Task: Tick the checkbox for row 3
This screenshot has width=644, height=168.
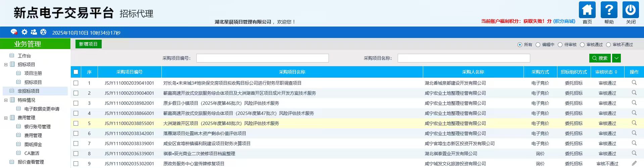Action: coord(76,103)
